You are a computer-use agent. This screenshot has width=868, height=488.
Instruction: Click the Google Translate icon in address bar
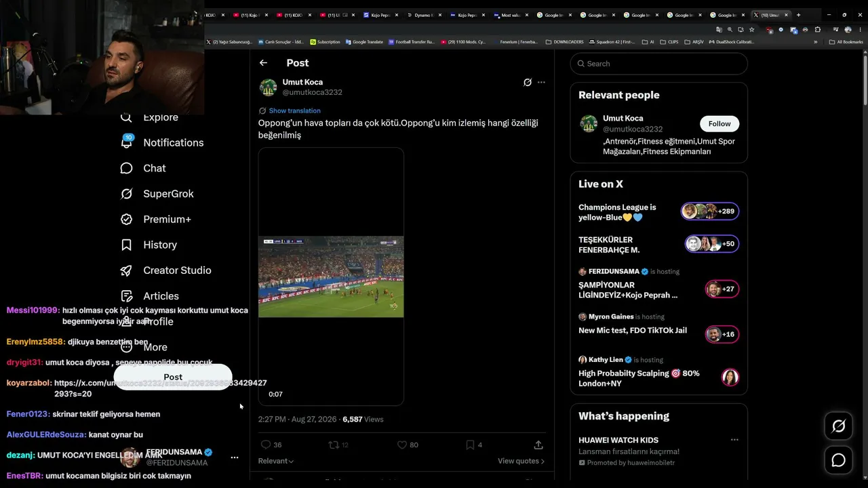[719, 30]
